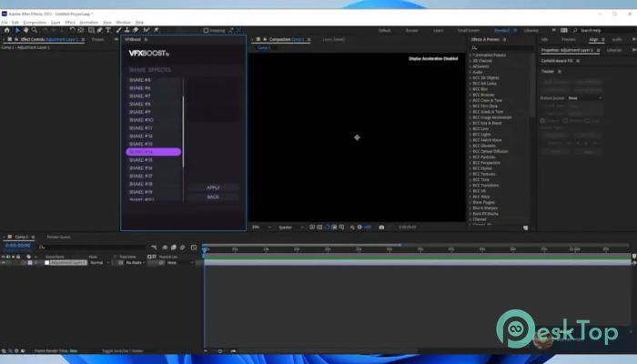Screen dimensions: 637x364
Task: Open the Quarter resolution dropdown
Action: click(x=290, y=227)
